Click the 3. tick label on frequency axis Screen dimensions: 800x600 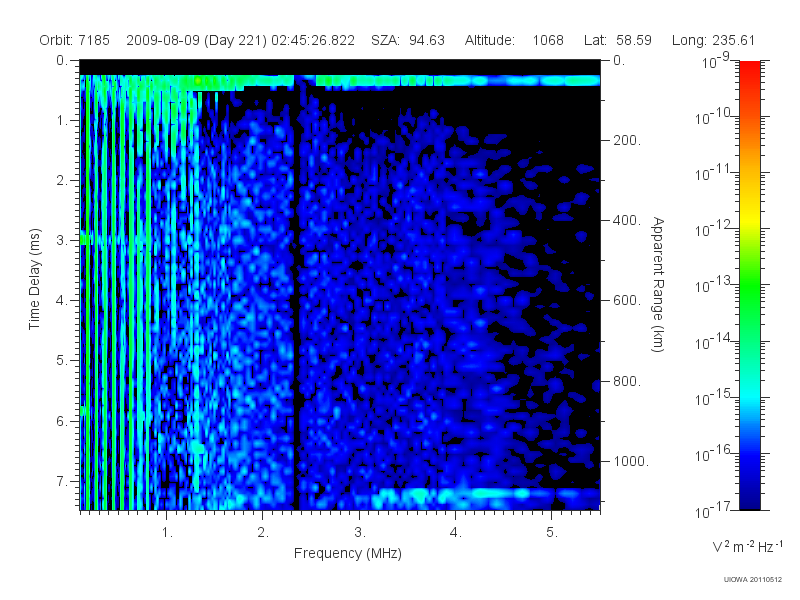pos(360,533)
